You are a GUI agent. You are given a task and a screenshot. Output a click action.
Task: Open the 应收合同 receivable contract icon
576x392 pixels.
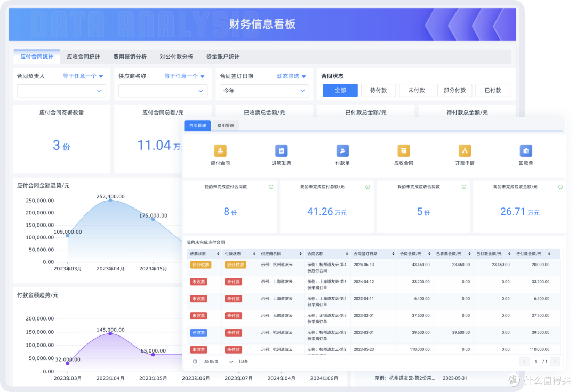tap(403, 150)
